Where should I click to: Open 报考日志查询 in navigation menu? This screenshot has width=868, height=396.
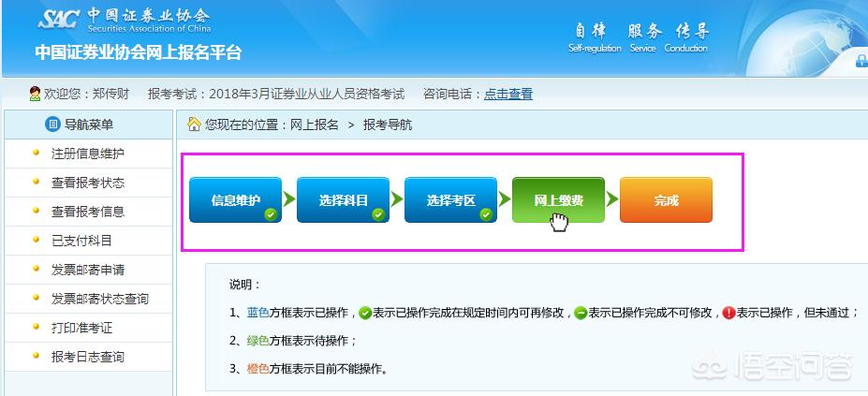(88, 357)
